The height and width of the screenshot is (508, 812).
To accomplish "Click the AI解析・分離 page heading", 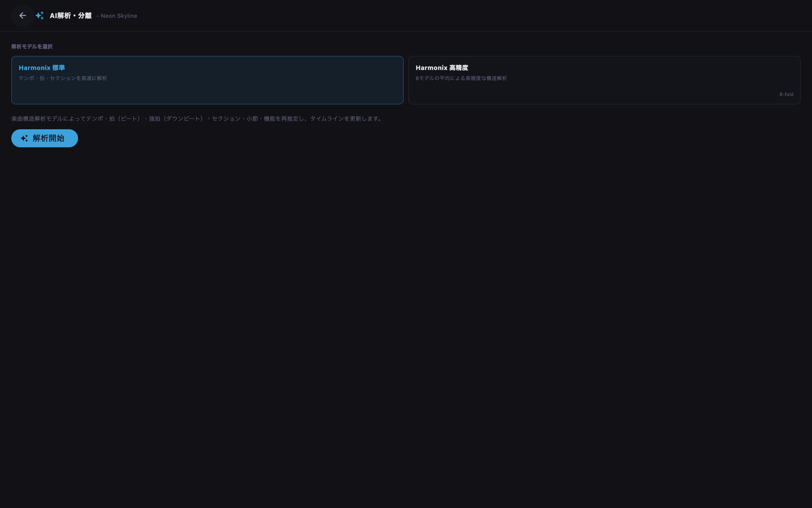I will [70, 16].
